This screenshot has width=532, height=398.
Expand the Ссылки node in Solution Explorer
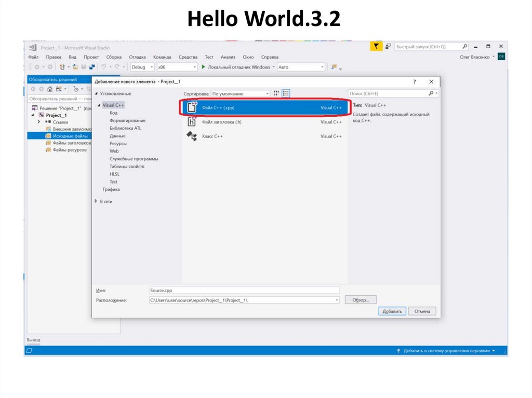pos(39,122)
